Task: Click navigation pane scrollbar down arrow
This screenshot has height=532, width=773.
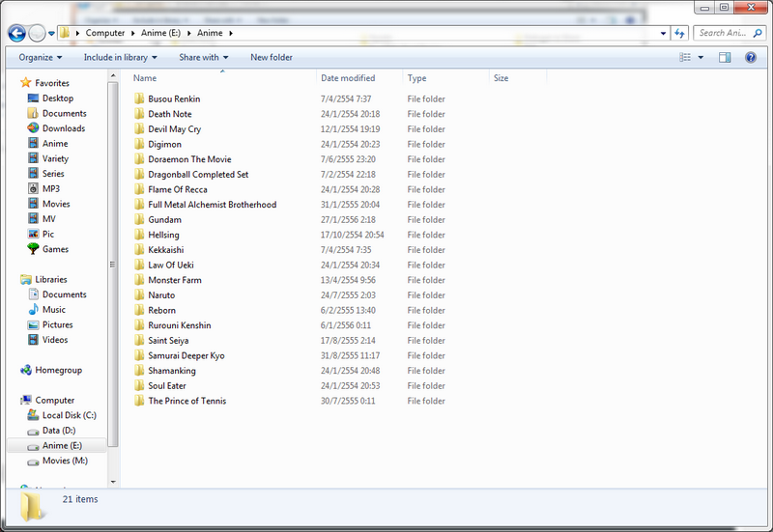Action: (x=113, y=482)
